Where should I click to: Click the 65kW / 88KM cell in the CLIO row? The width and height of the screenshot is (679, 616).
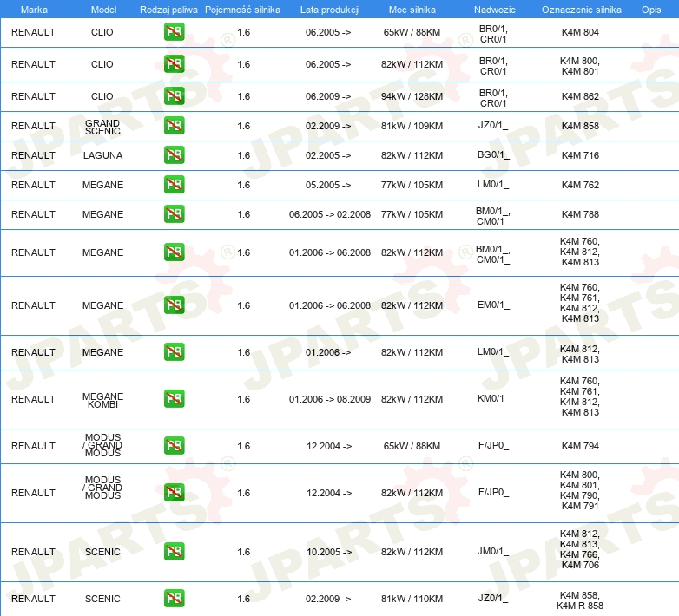(412, 32)
